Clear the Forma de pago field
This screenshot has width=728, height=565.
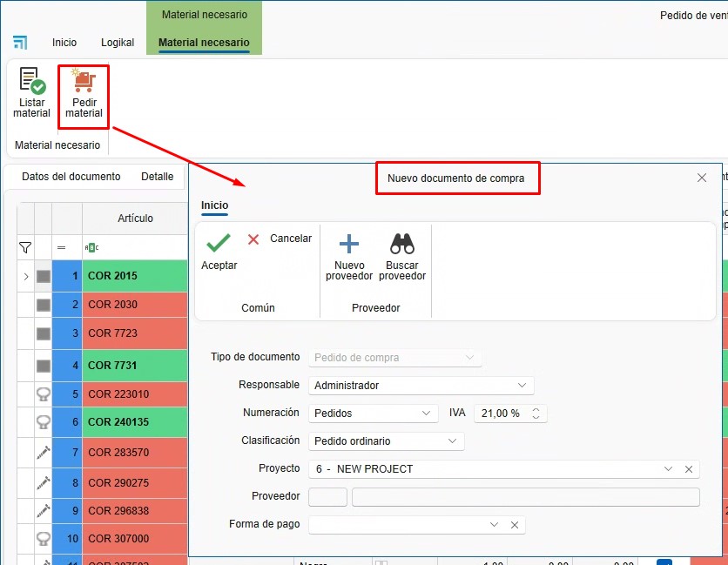coord(515,525)
